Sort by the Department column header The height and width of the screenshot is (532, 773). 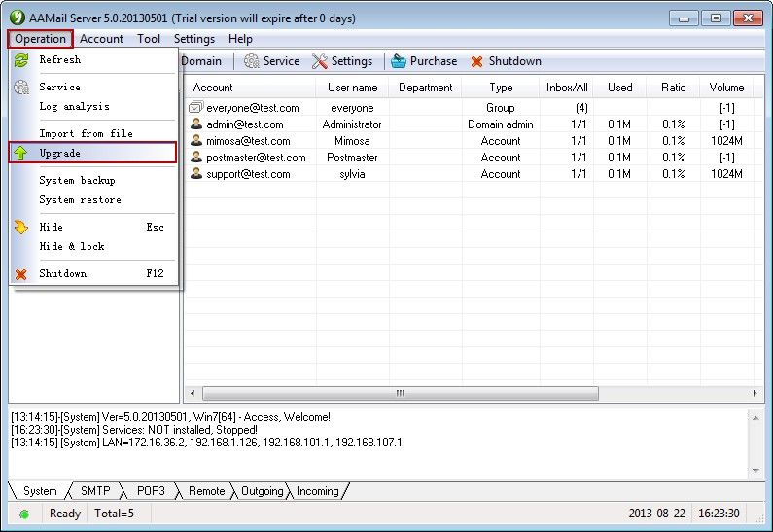click(426, 88)
